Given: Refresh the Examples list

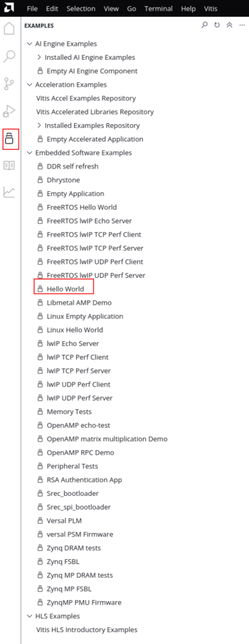Looking at the screenshot, I should (217, 26).
